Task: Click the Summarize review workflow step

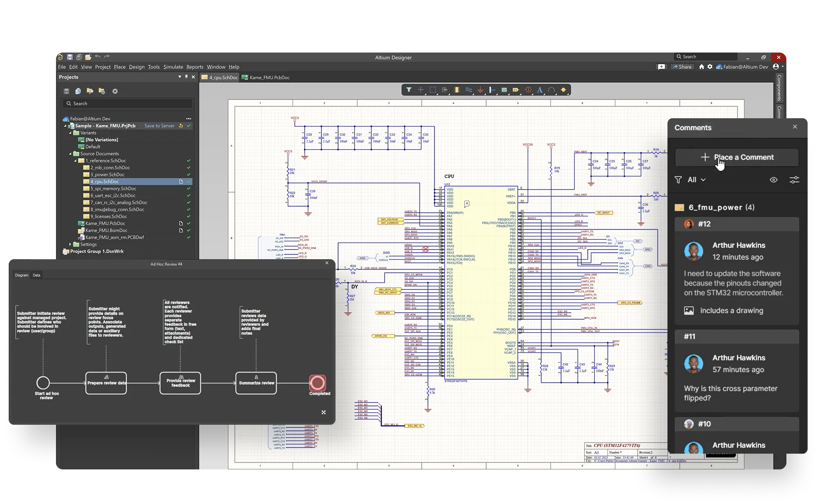Action: (256, 383)
